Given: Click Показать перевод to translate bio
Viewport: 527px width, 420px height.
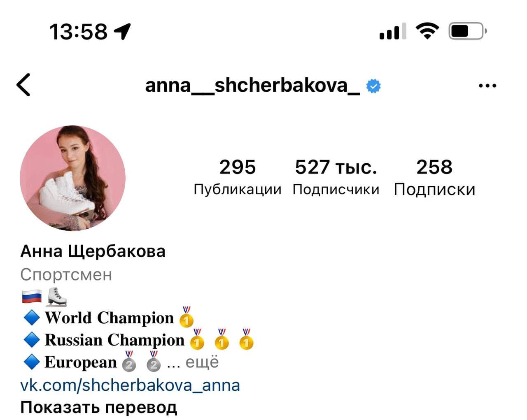Looking at the screenshot, I should tap(99, 407).
